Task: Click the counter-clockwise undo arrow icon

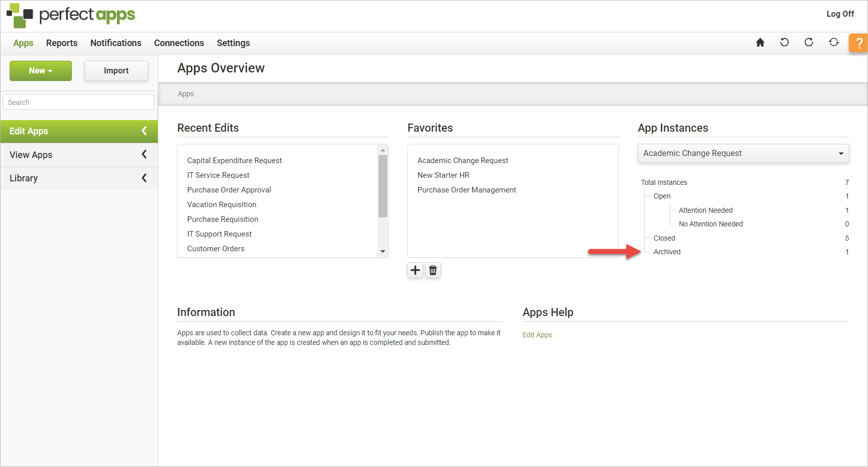Action: point(784,43)
